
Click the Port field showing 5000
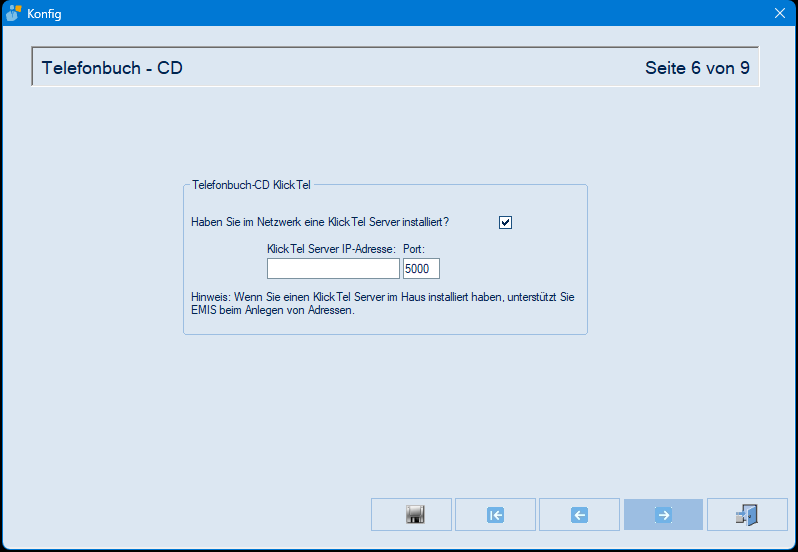click(x=421, y=269)
